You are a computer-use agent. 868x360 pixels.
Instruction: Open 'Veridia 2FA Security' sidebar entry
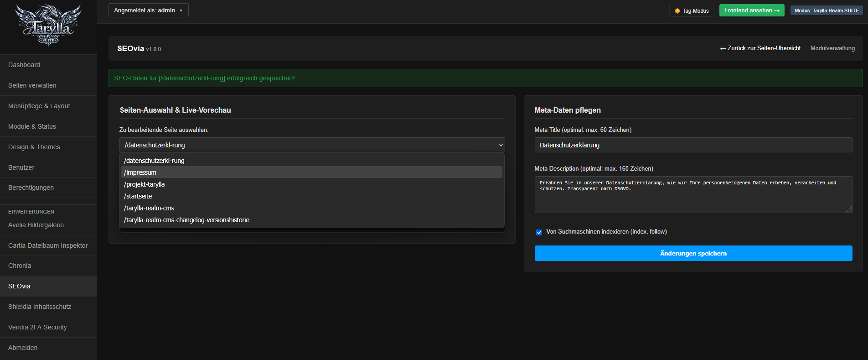pos(48,327)
